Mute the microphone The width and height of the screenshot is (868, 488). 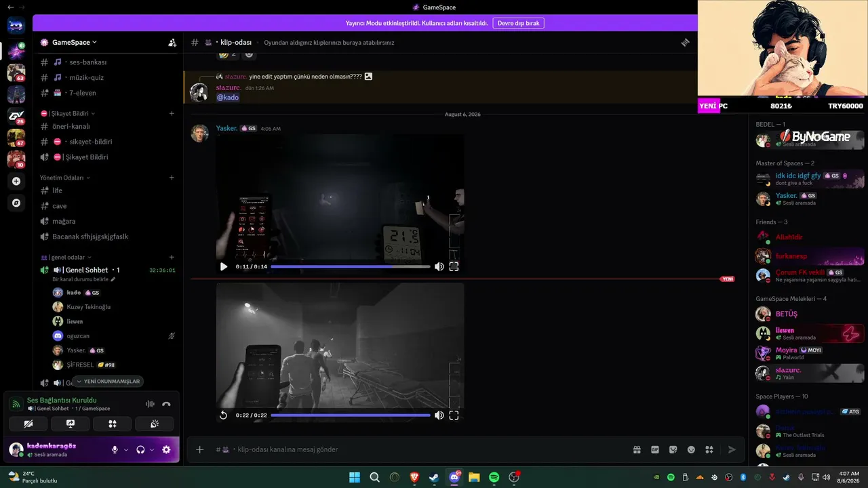pos(115,449)
